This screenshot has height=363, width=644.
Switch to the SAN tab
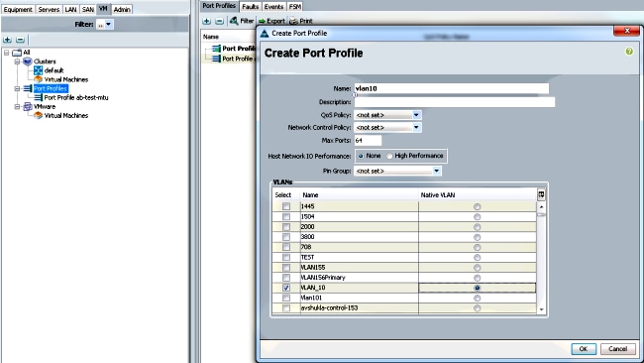coord(88,9)
